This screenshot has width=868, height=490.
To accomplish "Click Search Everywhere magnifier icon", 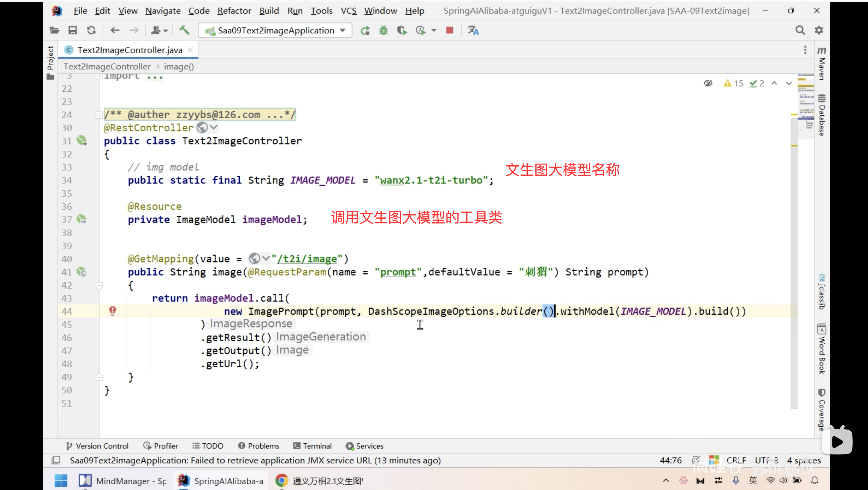I will 800,30.
